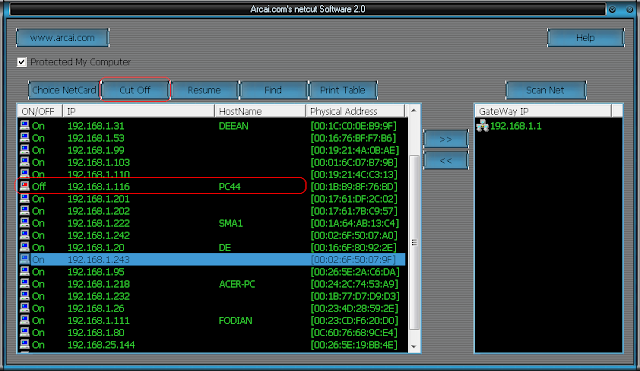Click computer icon for 192.168.1.31 DEEAN

pos(25,126)
